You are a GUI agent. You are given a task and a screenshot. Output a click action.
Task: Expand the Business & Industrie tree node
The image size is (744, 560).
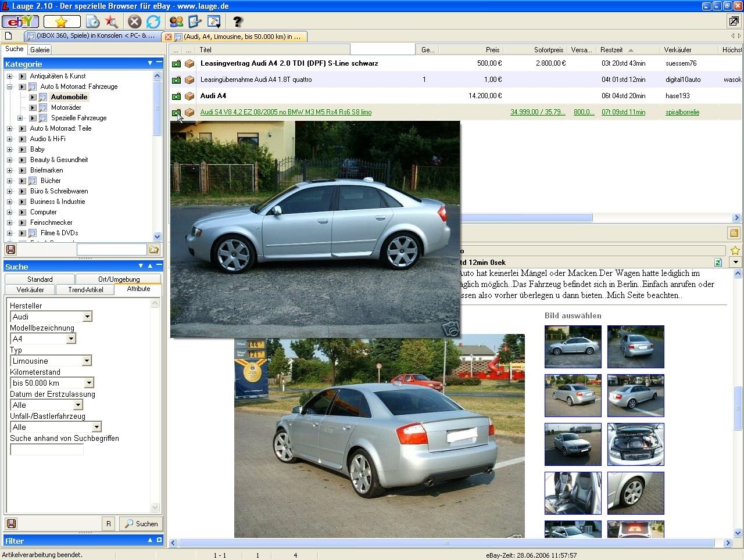coord(9,202)
